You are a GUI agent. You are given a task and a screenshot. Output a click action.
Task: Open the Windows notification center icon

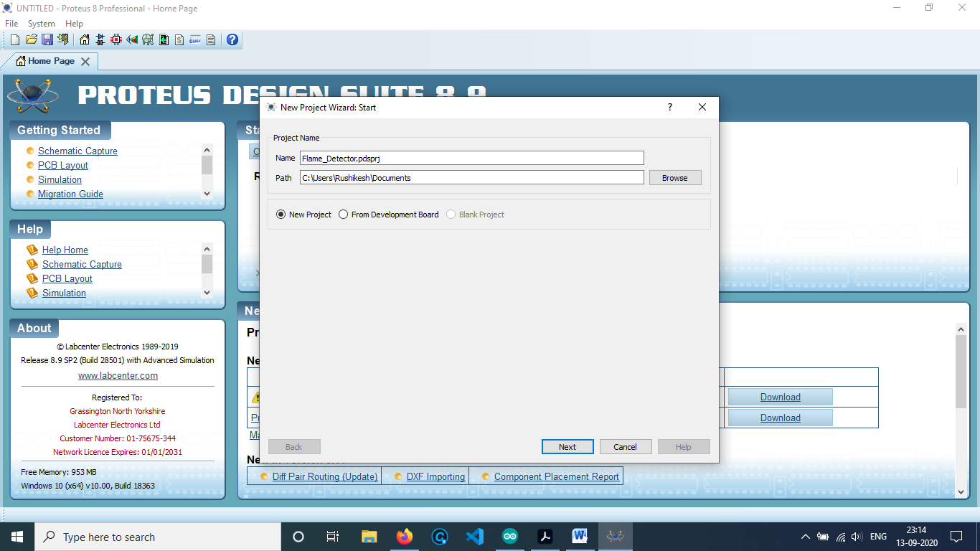click(956, 537)
